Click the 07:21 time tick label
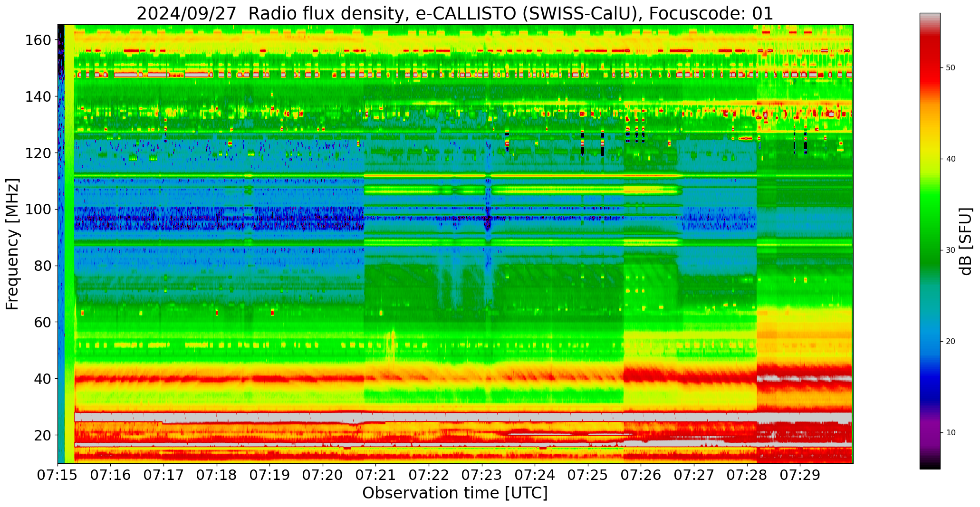 (x=376, y=475)
